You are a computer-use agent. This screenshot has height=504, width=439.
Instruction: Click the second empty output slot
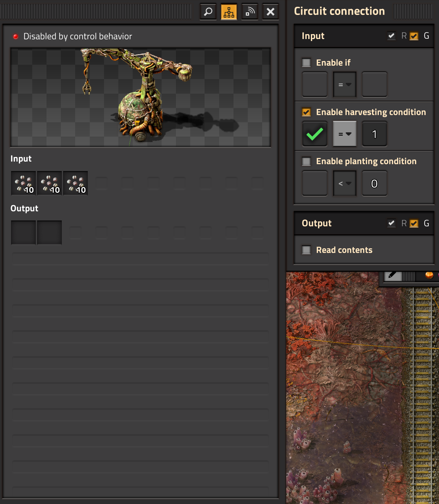tap(49, 233)
